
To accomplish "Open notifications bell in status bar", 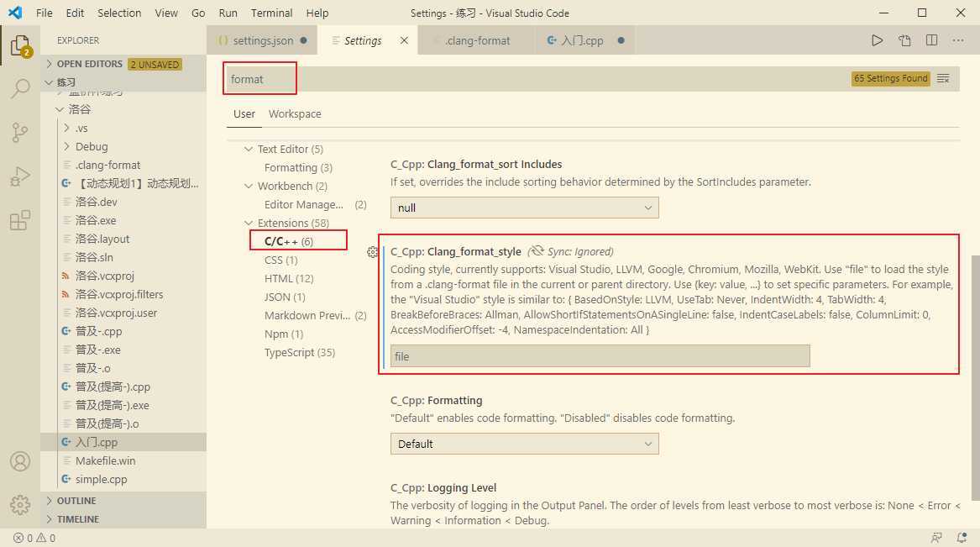I will pos(962,539).
